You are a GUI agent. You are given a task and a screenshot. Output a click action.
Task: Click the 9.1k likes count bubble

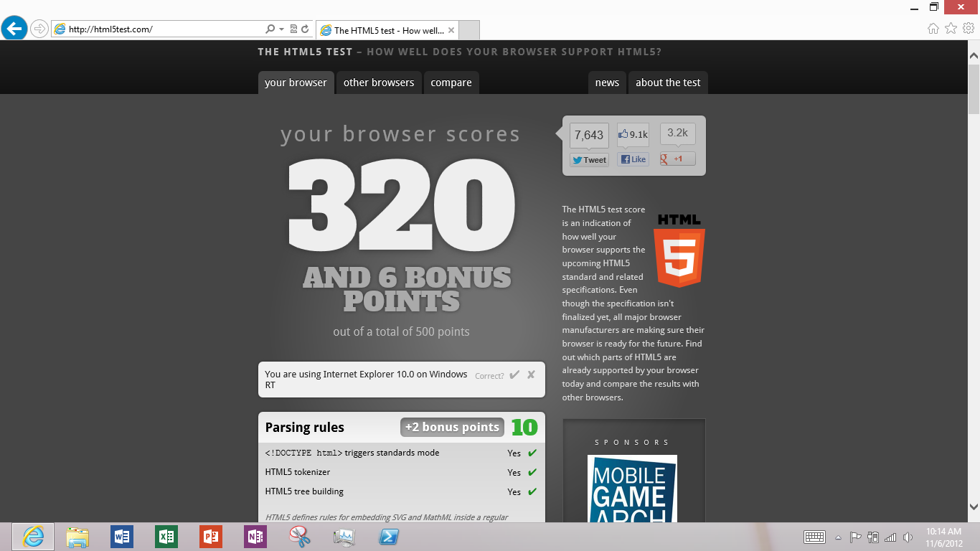633,134
